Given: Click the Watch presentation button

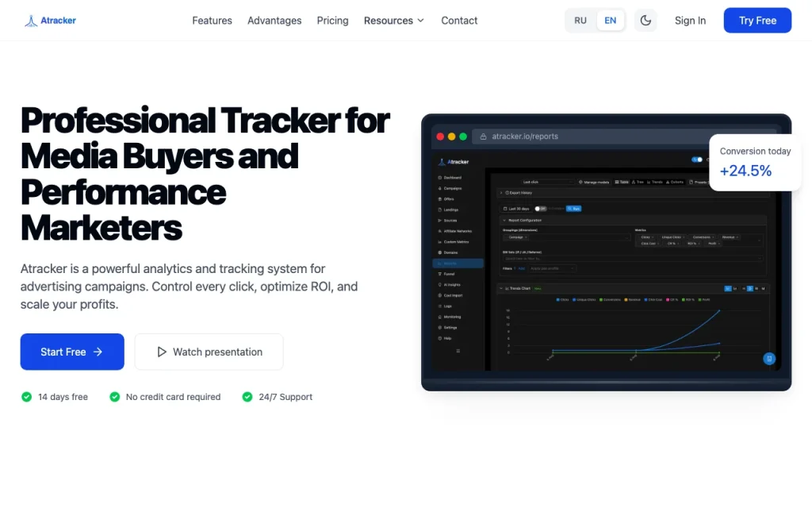Looking at the screenshot, I should click(209, 352).
